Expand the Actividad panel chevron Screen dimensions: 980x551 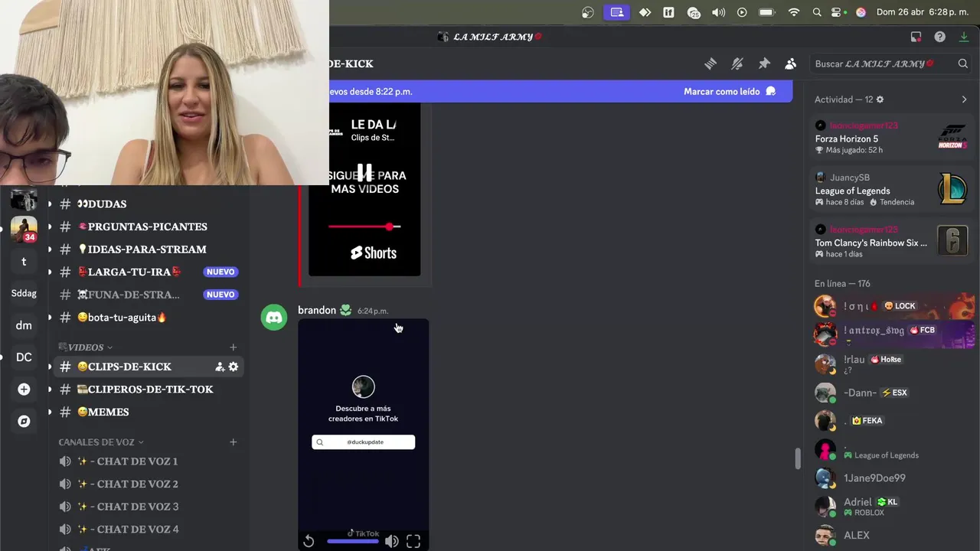(x=964, y=99)
